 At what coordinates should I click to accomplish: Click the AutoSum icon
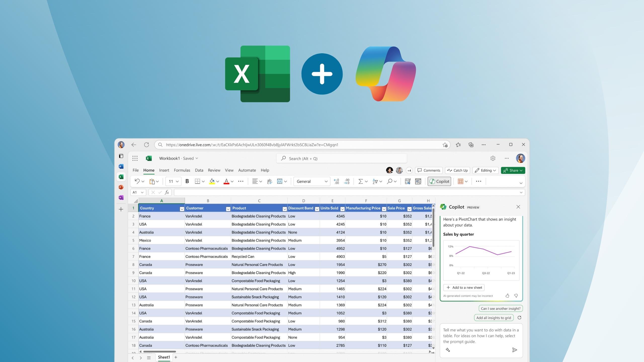[361, 181]
